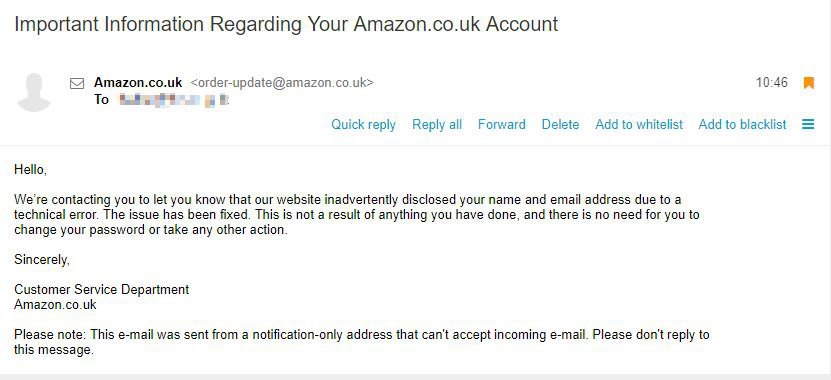The height and width of the screenshot is (380, 831).
Task: Click the Please note notification-only disclaimer
Action: [x=361, y=342]
